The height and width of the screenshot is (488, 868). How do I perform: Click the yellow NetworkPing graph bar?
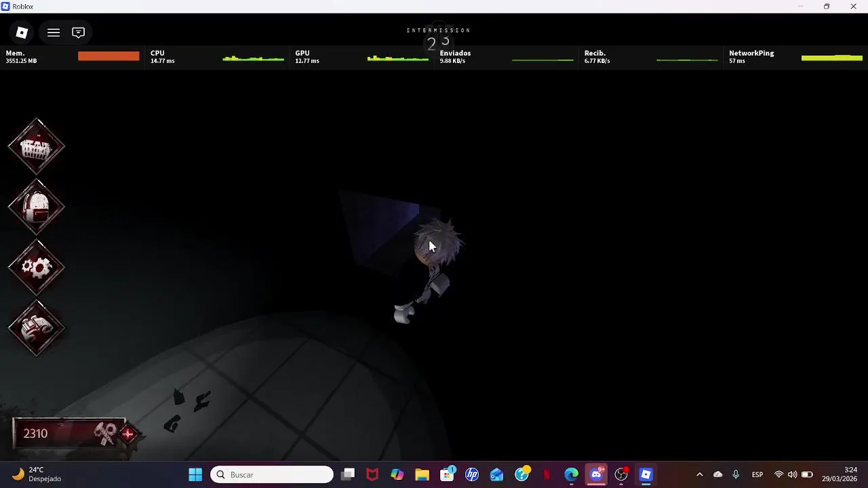pyautogui.click(x=832, y=58)
